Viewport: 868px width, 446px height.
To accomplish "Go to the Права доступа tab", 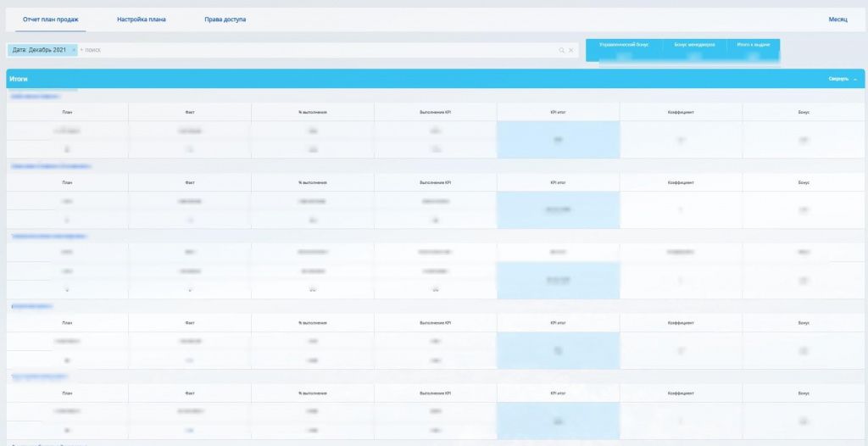I will (225, 19).
